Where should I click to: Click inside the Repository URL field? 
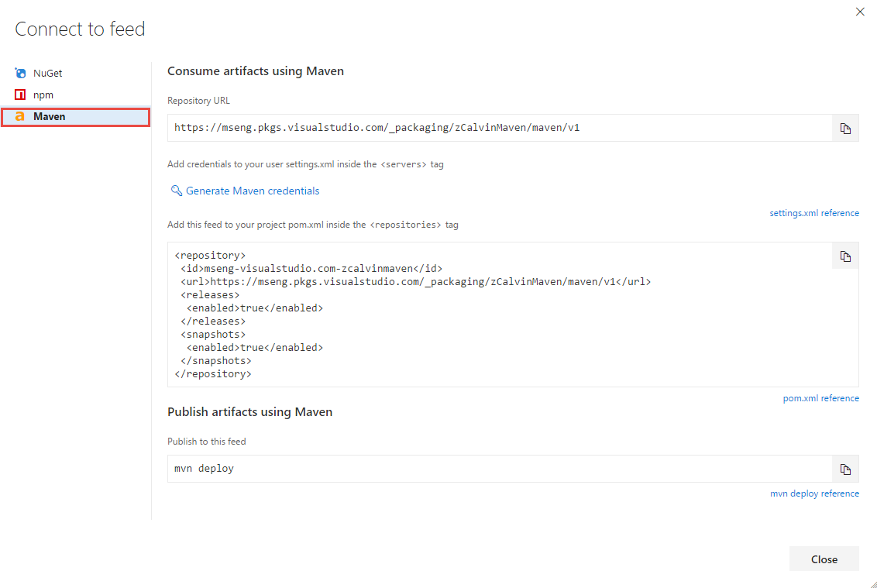pos(500,128)
